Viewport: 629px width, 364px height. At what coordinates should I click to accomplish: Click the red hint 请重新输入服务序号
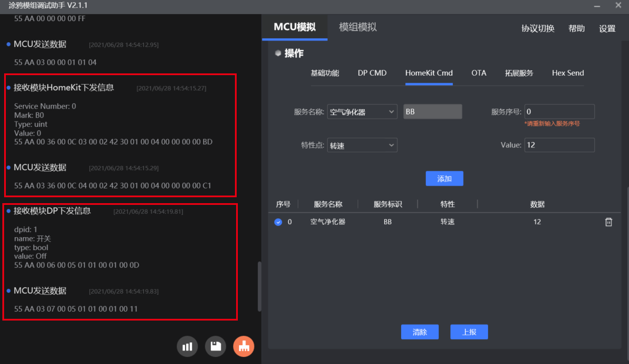click(552, 123)
